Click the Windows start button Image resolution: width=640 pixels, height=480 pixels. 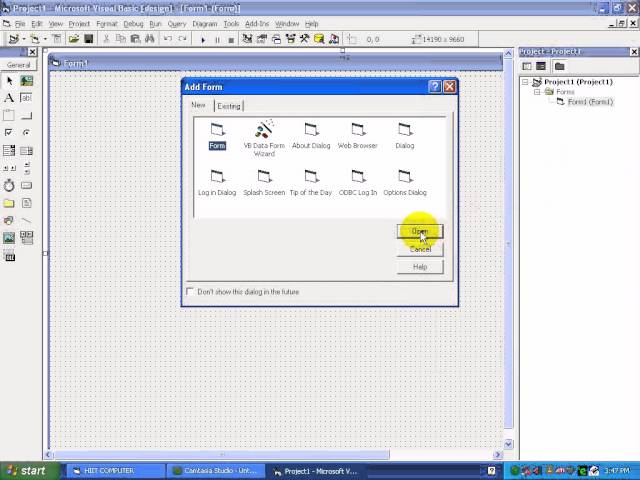click(x=29, y=471)
